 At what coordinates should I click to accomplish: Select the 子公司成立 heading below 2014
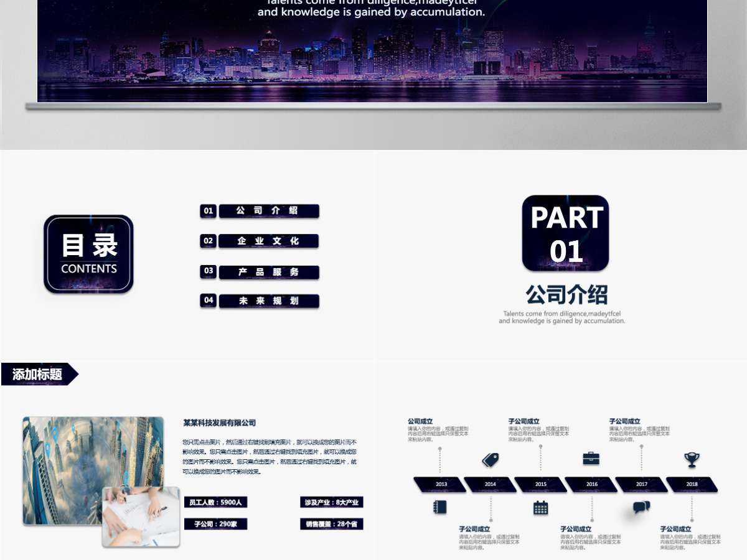[x=474, y=529]
